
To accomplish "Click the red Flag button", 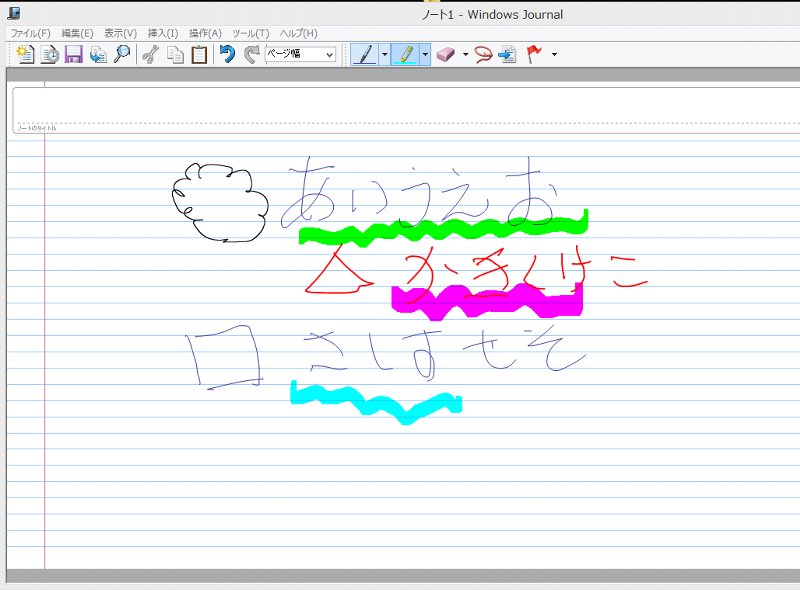I will point(535,55).
